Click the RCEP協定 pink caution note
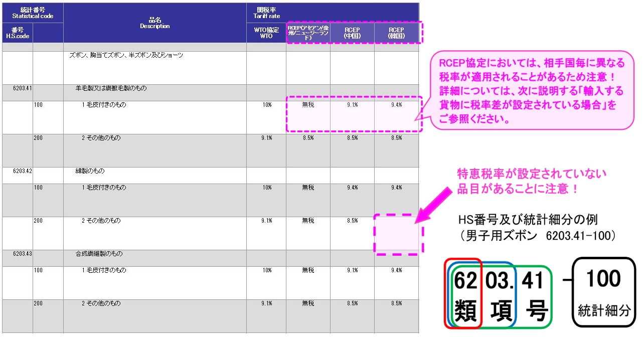The height and width of the screenshot is (337, 644). pos(532,90)
